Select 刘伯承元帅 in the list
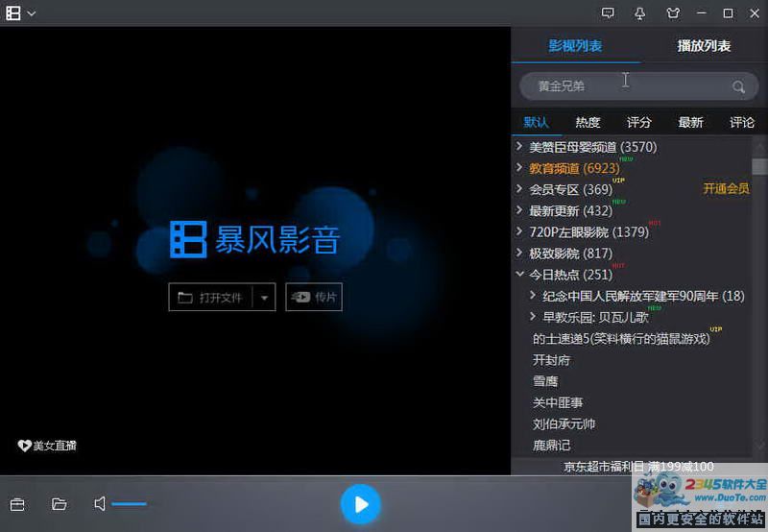768x532 pixels. click(x=564, y=423)
